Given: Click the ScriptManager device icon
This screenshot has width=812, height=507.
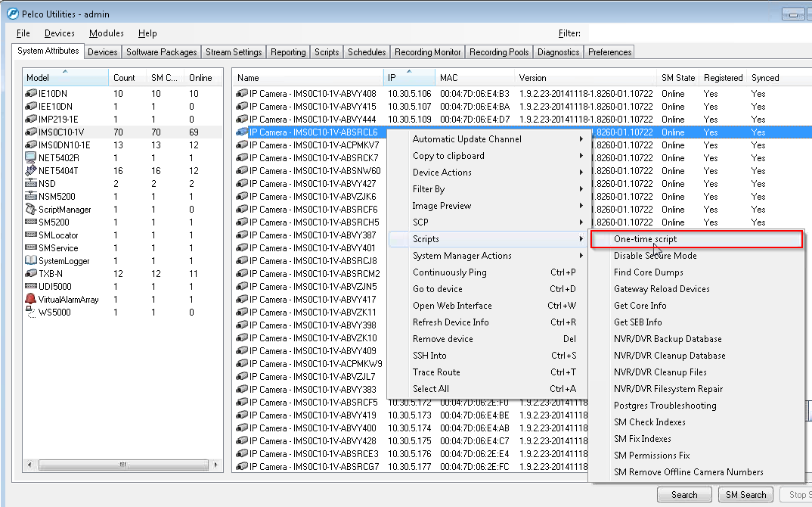Looking at the screenshot, I should click(31, 209).
